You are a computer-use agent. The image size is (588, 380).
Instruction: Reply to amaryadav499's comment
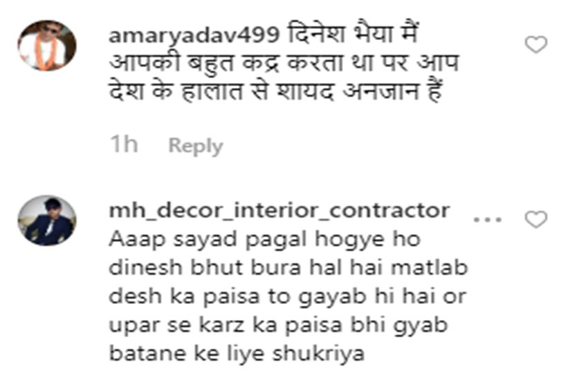click(x=195, y=146)
